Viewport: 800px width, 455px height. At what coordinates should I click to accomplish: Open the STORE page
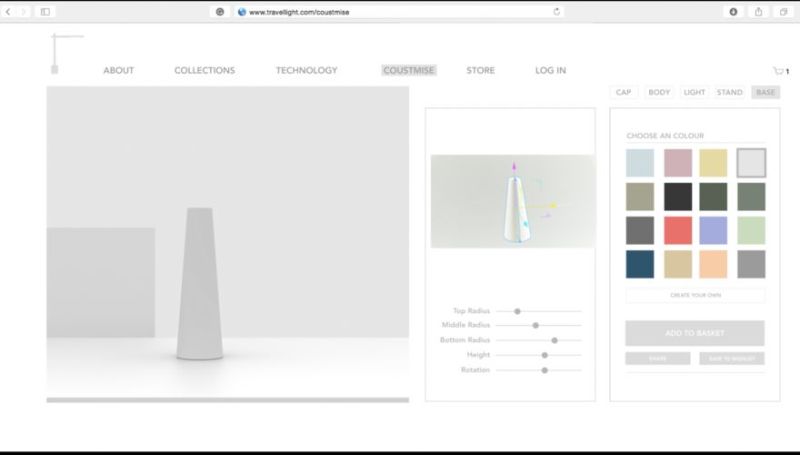[x=481, y=70]
